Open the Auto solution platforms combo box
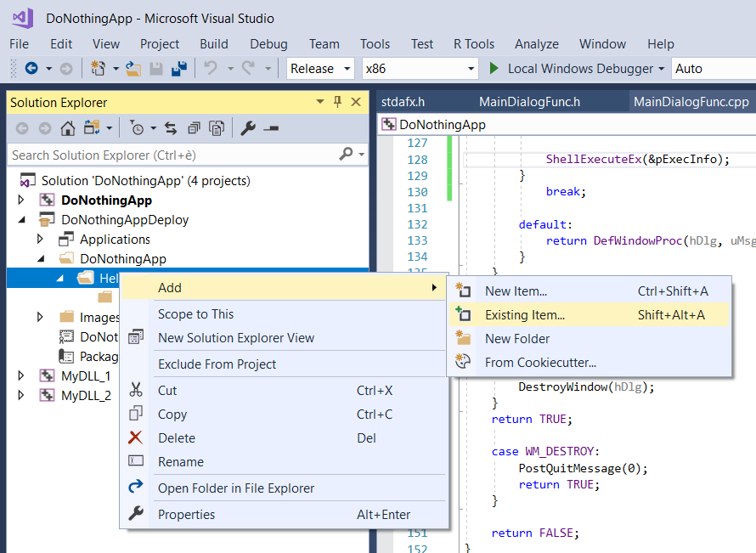Viewport: 756px width, 553px height. tap(714, 69)
